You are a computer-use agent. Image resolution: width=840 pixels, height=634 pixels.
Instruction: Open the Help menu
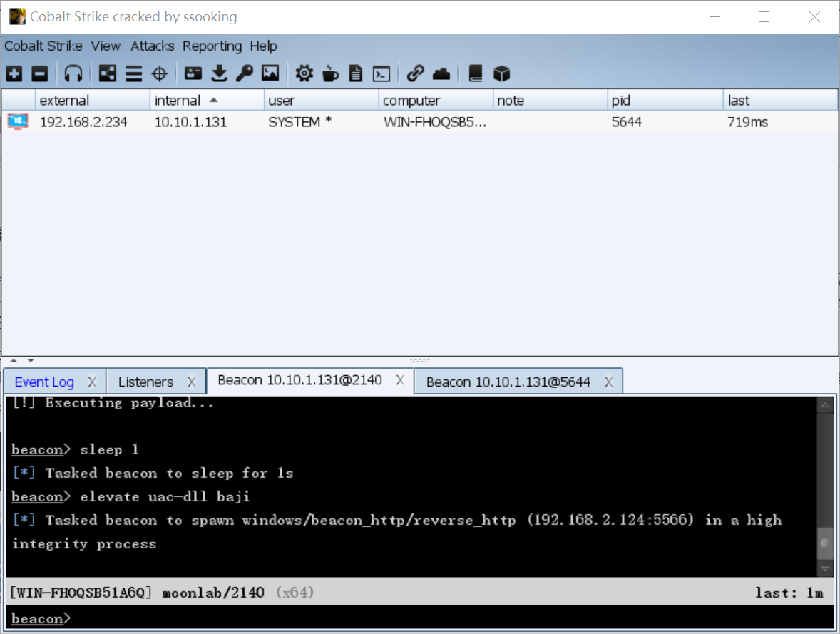(263, 46)
